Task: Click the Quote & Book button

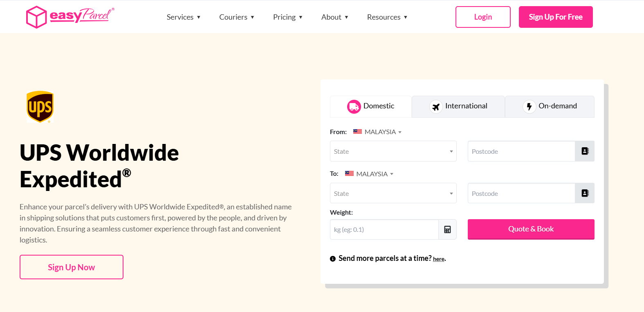Action: [531, 229]
